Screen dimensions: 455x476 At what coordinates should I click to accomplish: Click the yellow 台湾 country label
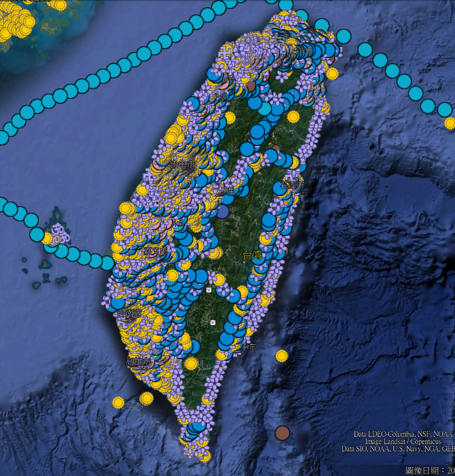tap(253, 255)
